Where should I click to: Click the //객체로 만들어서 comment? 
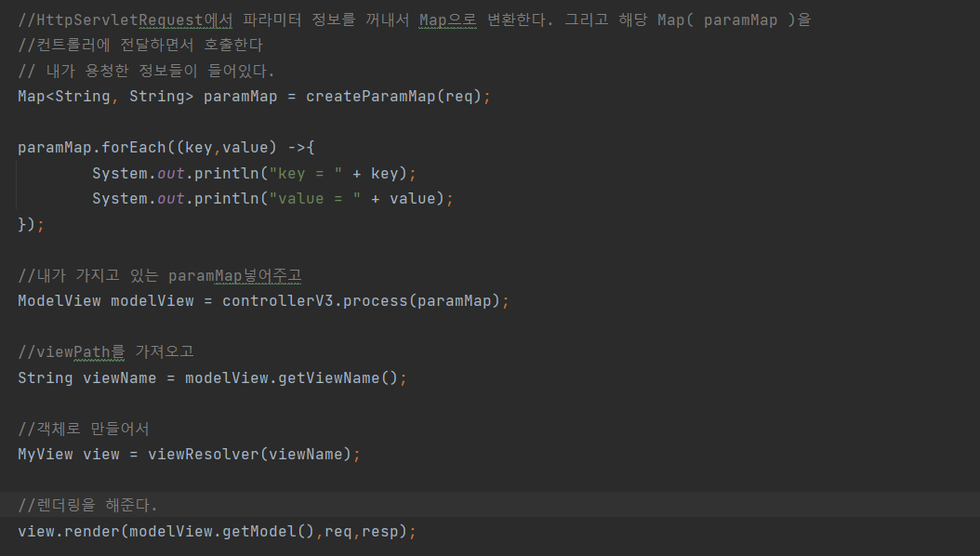coord(84,429)
